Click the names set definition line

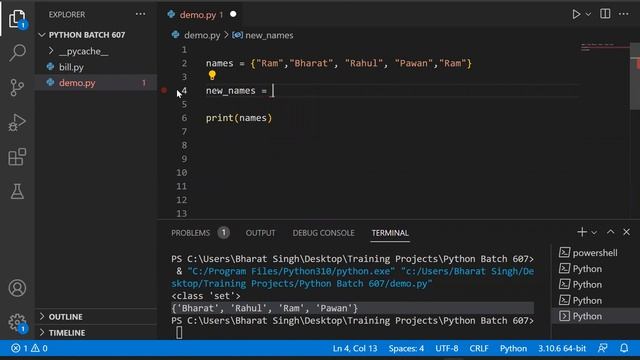point(339,63)
